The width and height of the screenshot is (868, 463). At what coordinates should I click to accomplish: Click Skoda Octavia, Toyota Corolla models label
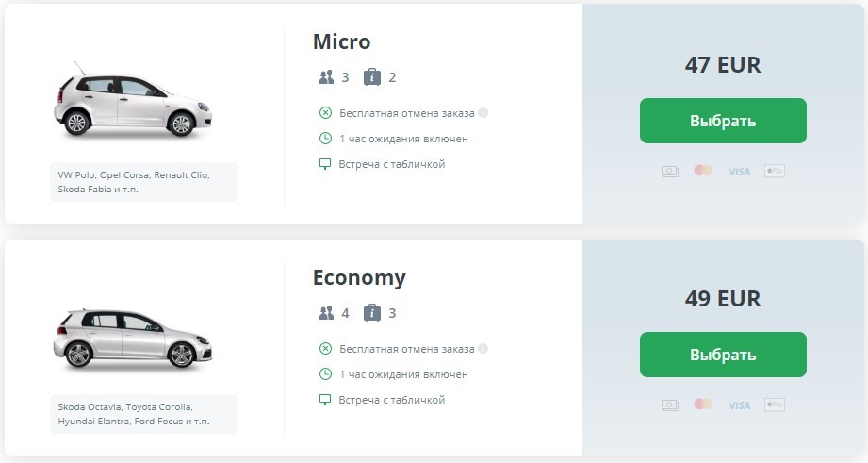143,414
